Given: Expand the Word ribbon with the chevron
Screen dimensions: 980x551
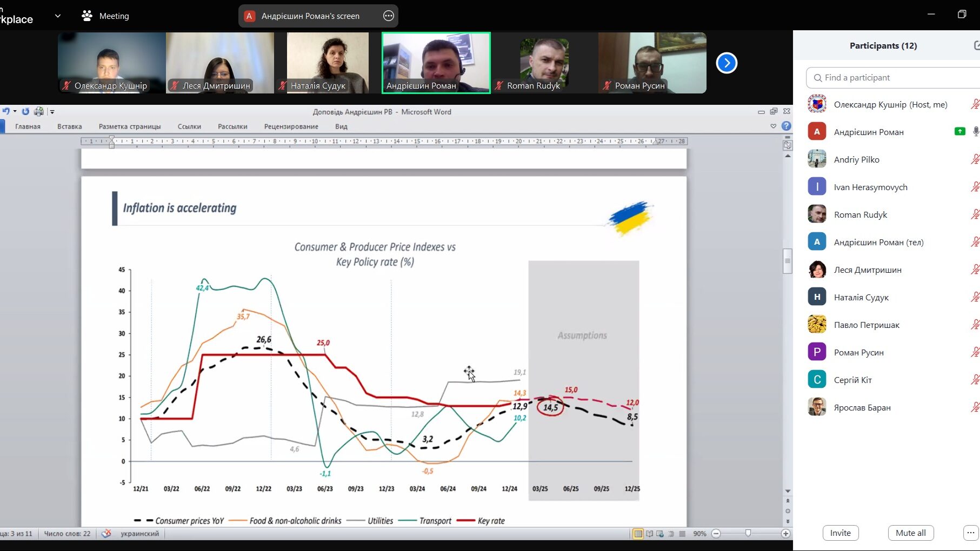Looking at the screenshot, I should [x=773, y=126].
